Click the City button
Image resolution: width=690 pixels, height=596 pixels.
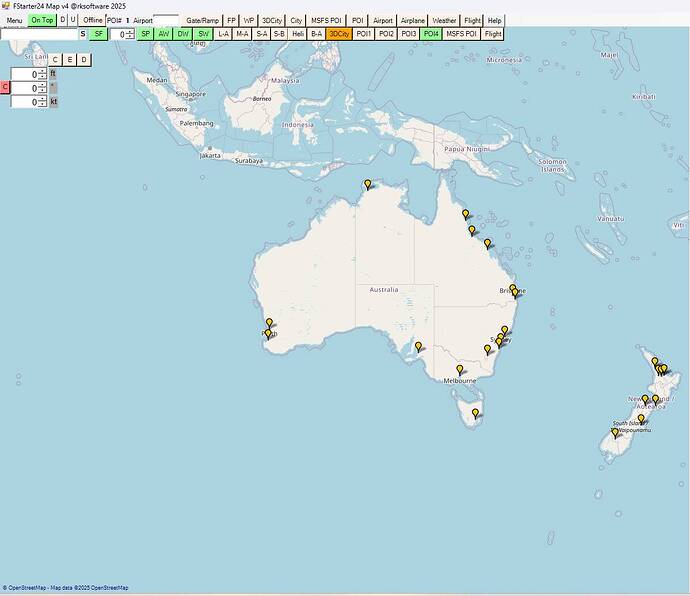point(296,20)
